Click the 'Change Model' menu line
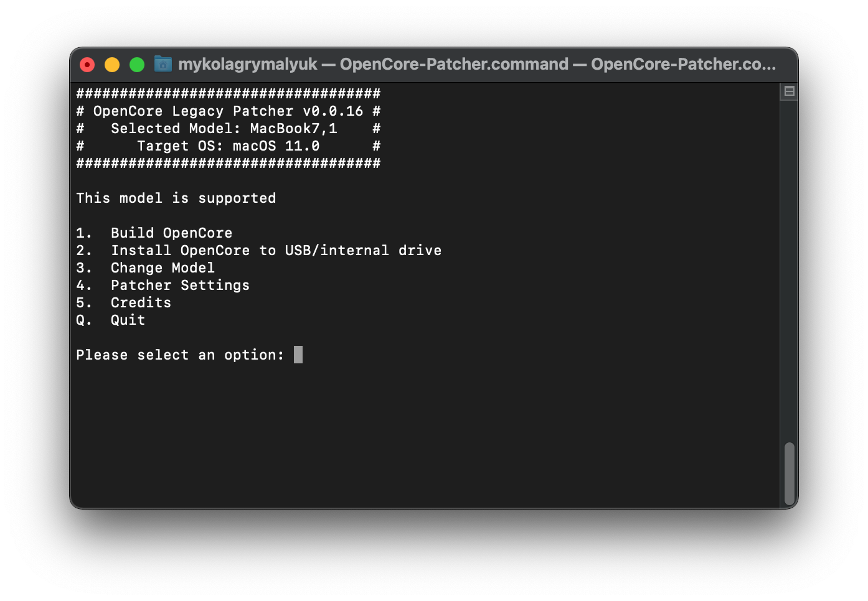 [x=163, y=268]
